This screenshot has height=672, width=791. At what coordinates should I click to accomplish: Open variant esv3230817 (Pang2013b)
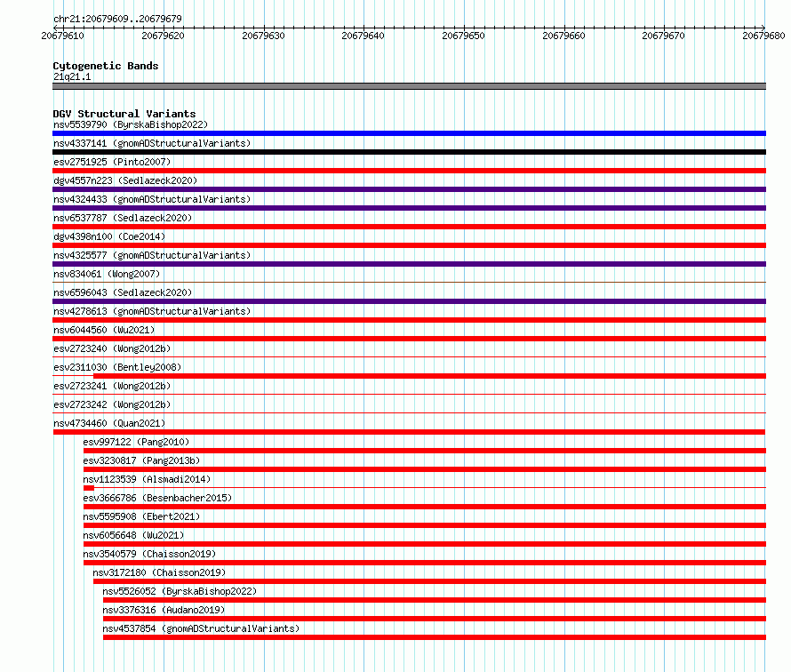[141, 460]
